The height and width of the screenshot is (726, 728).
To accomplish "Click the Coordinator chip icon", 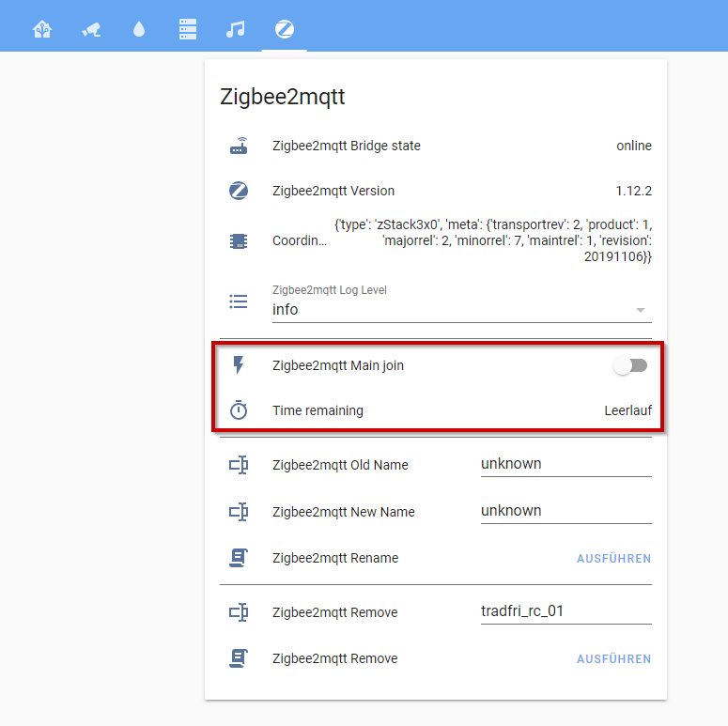I will pyautogui.click(x=239, y=241).
